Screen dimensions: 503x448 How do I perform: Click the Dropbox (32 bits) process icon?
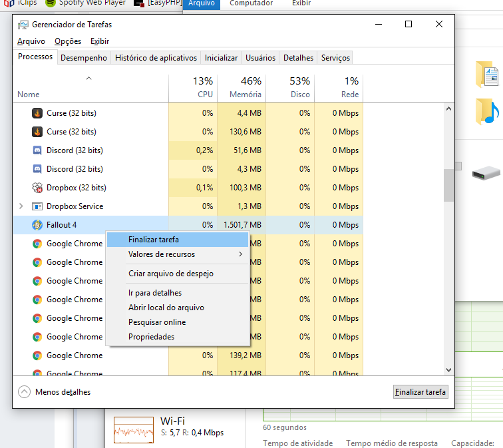tap(37, 188)
